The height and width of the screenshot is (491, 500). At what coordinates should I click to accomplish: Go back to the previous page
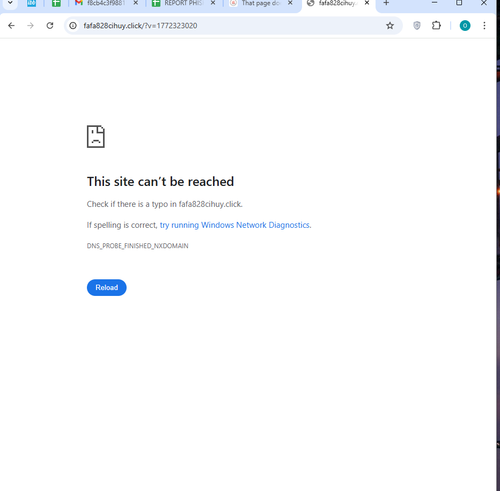coord(11,26)
